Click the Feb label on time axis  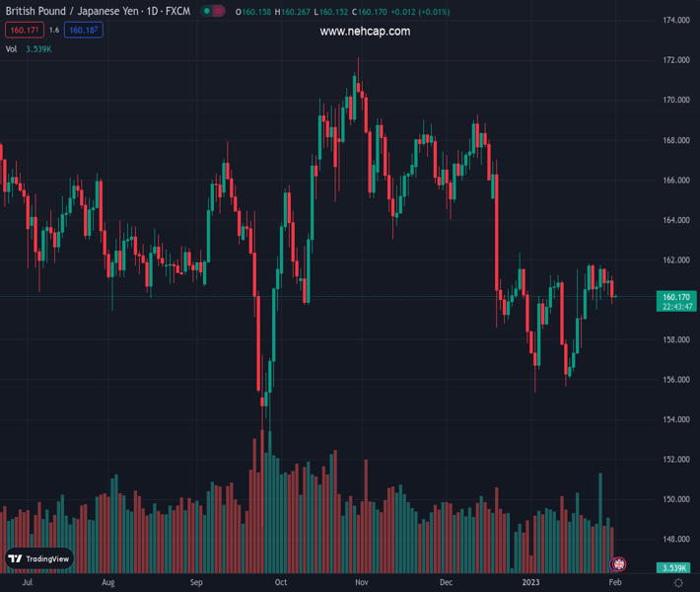pos(615,583)
